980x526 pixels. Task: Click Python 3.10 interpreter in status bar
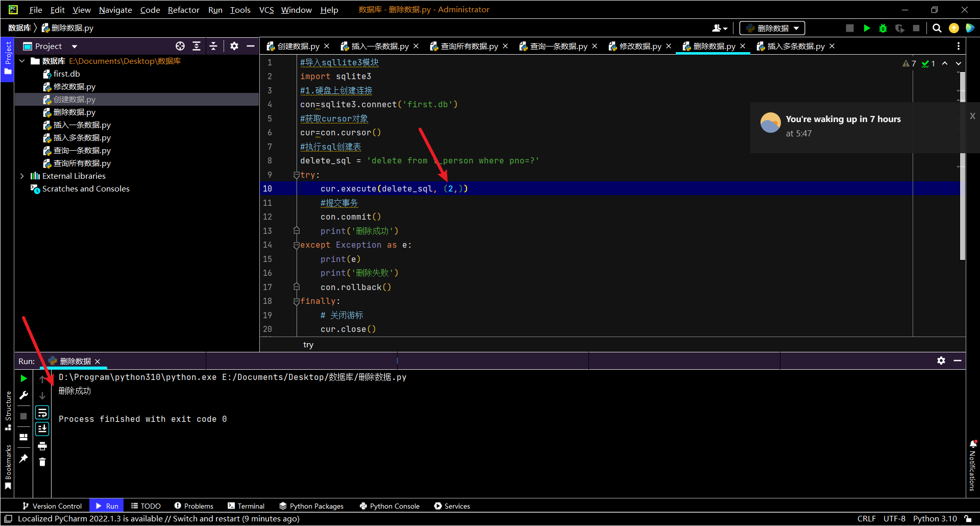coord(935,518)
